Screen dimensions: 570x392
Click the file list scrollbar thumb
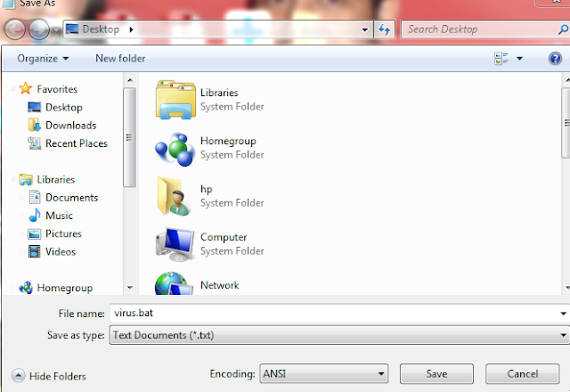point(566,123)
